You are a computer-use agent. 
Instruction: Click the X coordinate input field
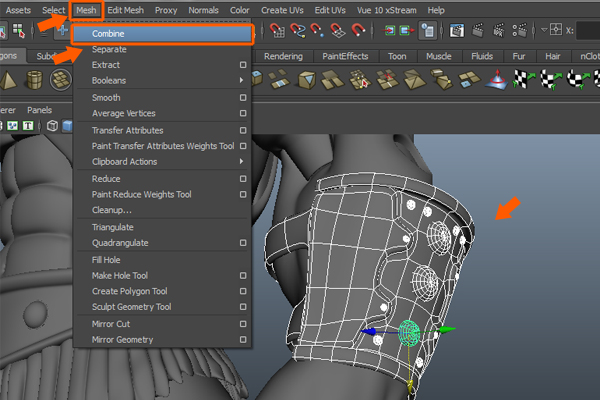[x=588, y=31]
